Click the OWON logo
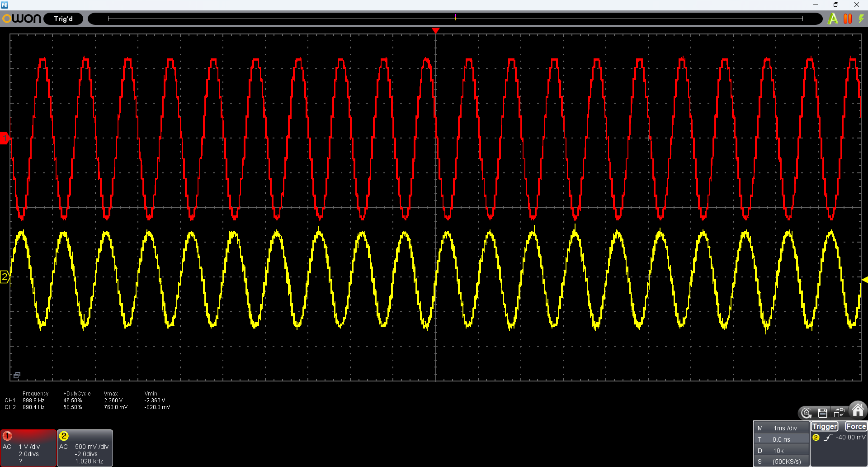Image resolution: width=868 pixels, height=467 pixels. pyautogui.click(x=22, y=19)
